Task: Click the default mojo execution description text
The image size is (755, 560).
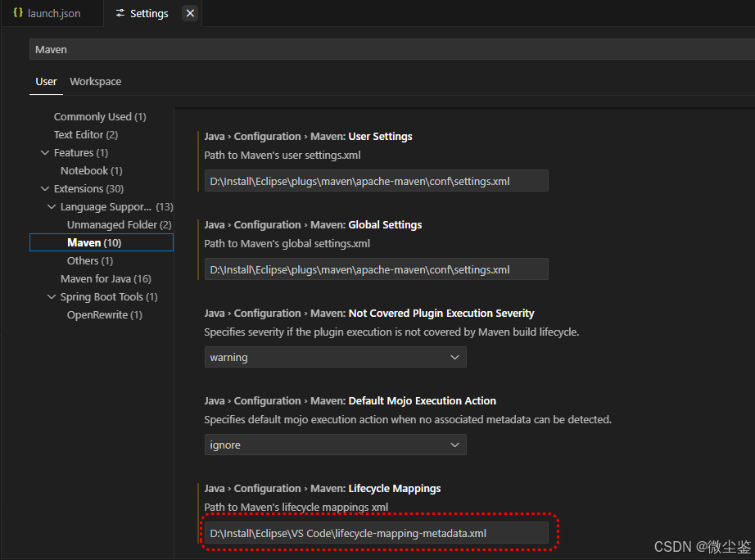Action: (408, 420)
